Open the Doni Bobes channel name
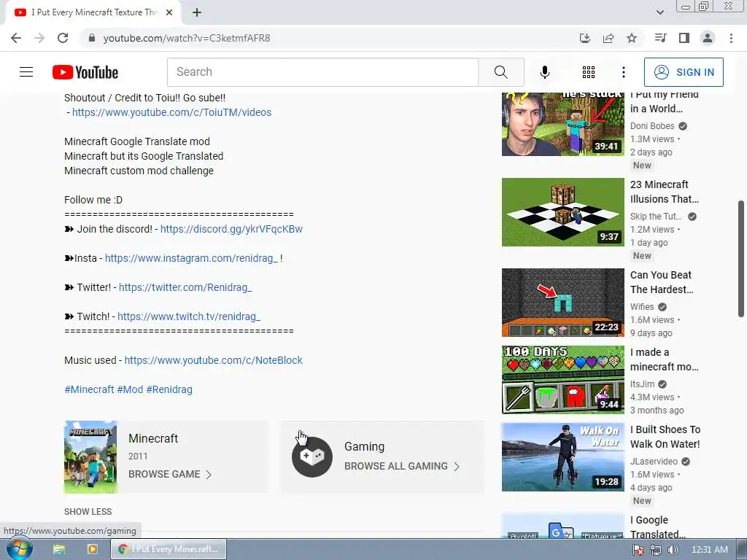The image size is (747, 560). (x=652, y=125)
